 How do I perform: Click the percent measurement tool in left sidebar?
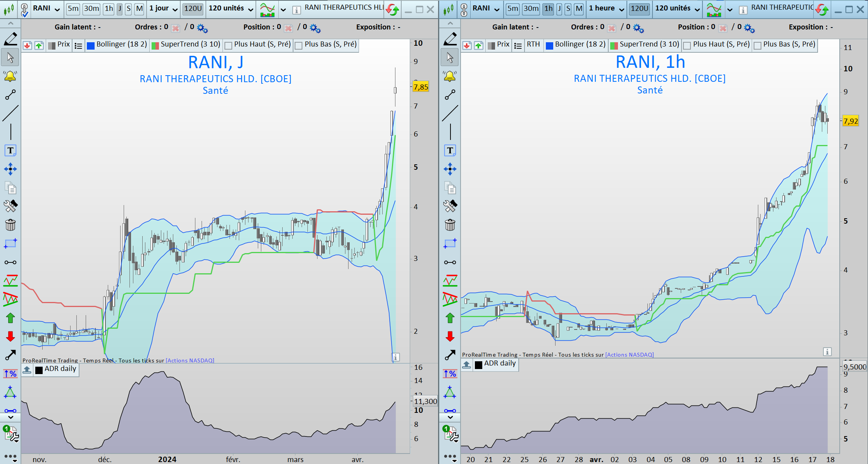10,374
